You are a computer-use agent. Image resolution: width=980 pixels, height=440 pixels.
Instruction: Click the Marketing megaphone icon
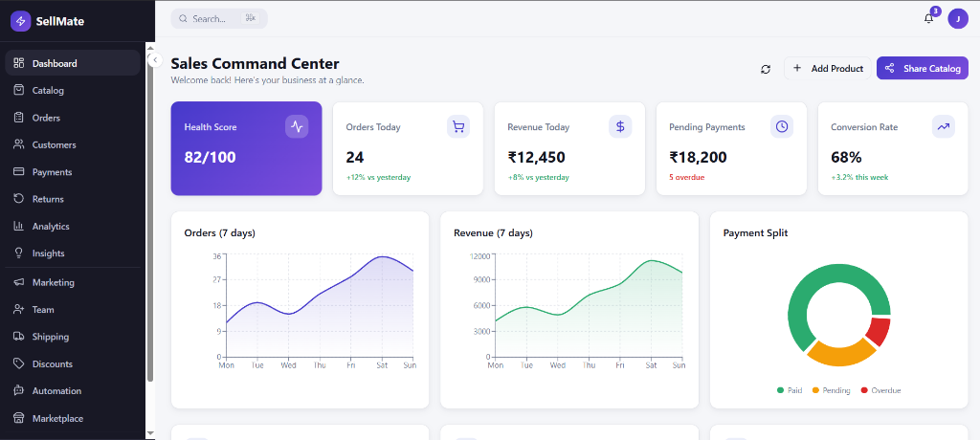click(19, 282)
